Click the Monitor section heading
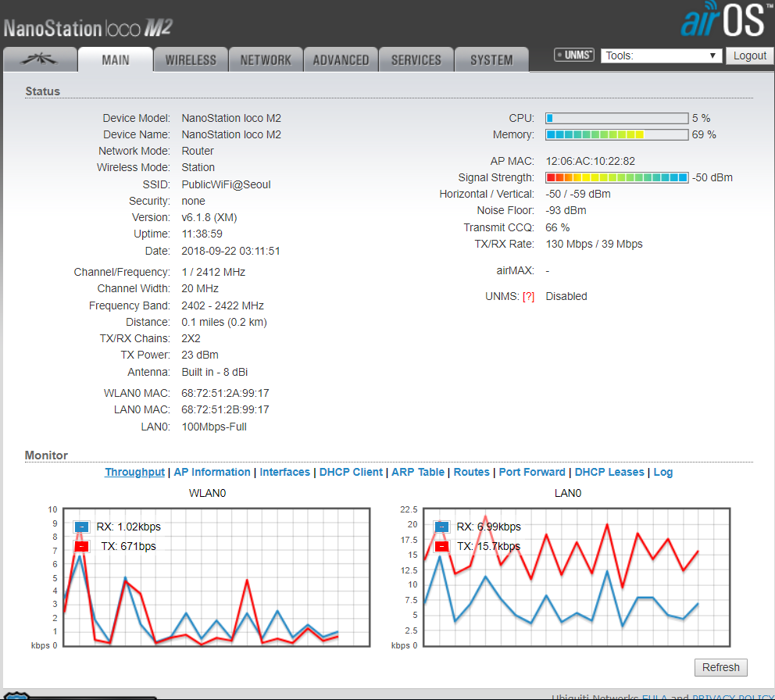This screenshot has height=700, width=775. tap(46, 455)
